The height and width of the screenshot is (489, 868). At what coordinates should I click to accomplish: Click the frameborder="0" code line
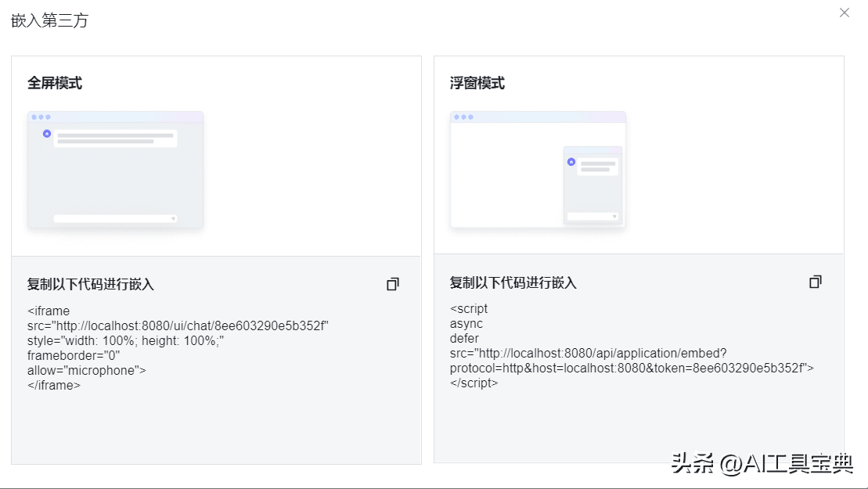coord(74,355)
